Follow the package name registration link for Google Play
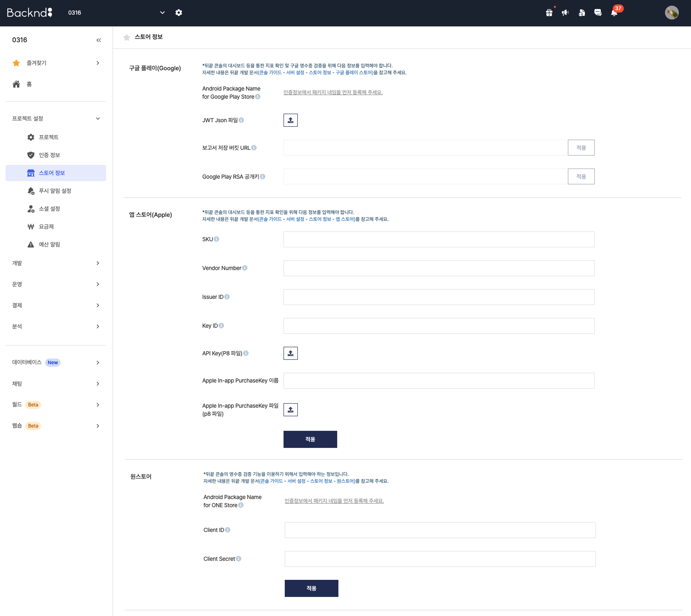This screenshot has width=691, height=616. point(333,93)
